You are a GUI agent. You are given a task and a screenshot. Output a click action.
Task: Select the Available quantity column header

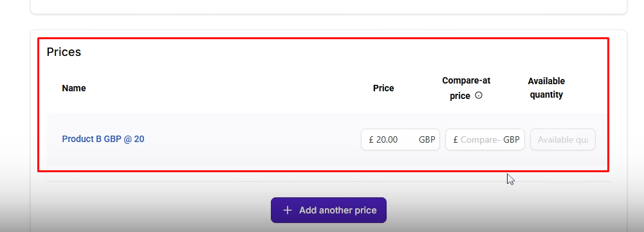[546, 88]
